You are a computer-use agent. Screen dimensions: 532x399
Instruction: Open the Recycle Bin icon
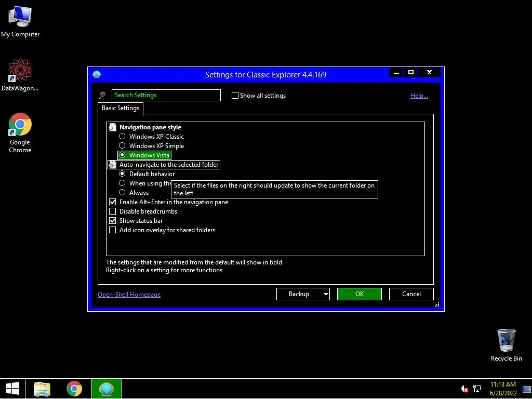coord(506,345)
